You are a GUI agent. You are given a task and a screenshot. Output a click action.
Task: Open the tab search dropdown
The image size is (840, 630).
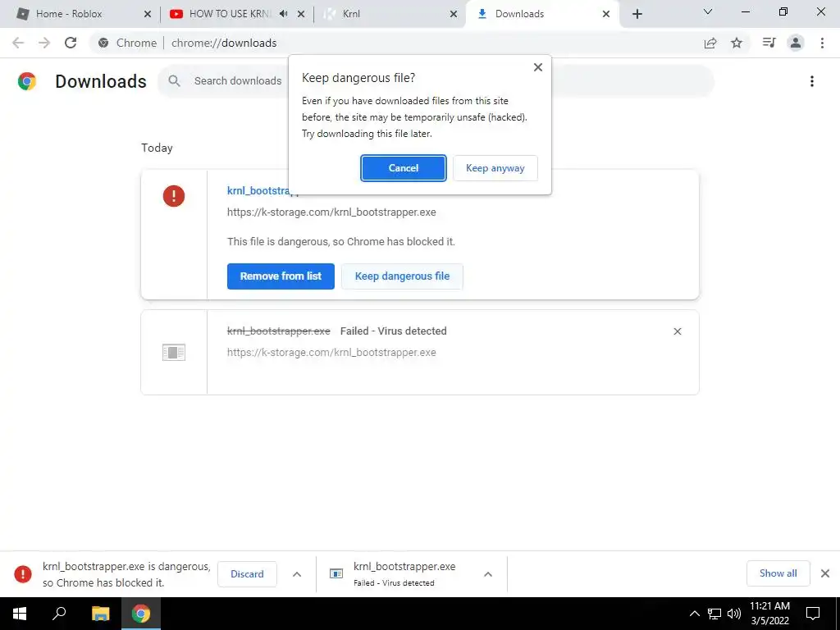point(708,11)
